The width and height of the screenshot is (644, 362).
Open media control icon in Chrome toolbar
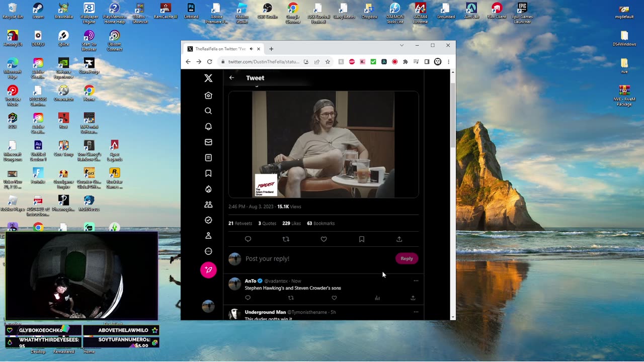[416, 62]
